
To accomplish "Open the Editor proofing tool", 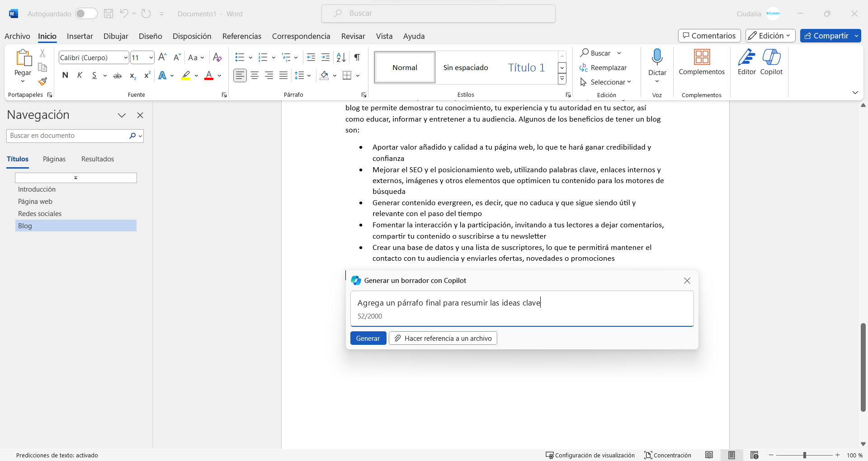I will pyautogui.click(x=746, y=62).
